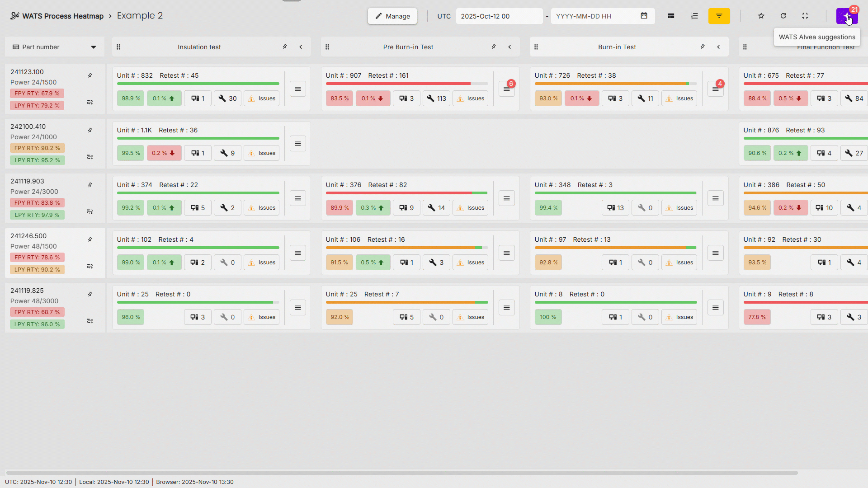
Task: Click the horizontal scrollbar at bottom
Action: [x=401, y=473]
